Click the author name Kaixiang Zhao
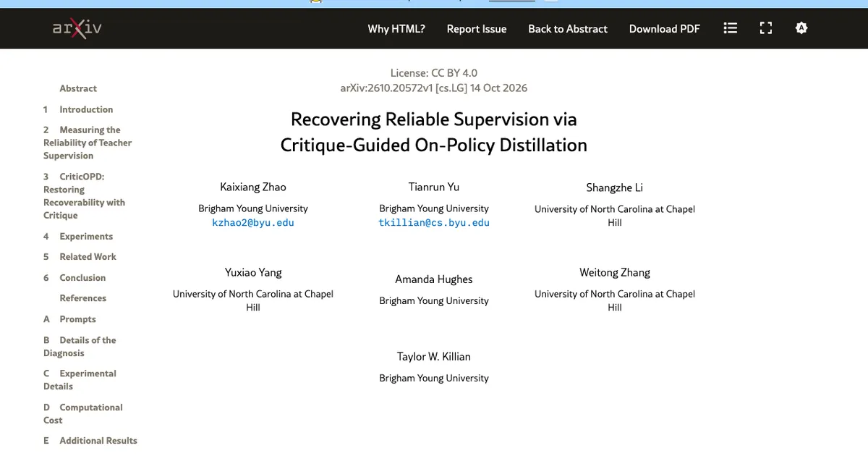Viewport: 868px width, 456px height. 253,187
